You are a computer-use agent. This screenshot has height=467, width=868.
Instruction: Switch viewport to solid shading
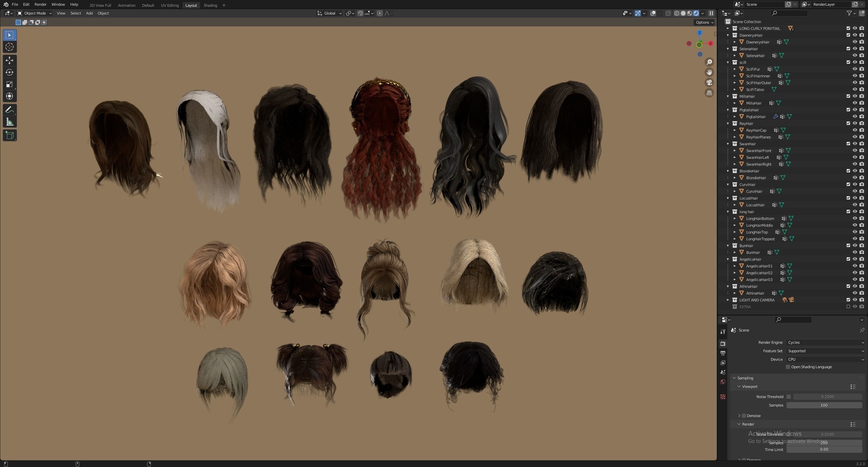[x=683, y=13]
